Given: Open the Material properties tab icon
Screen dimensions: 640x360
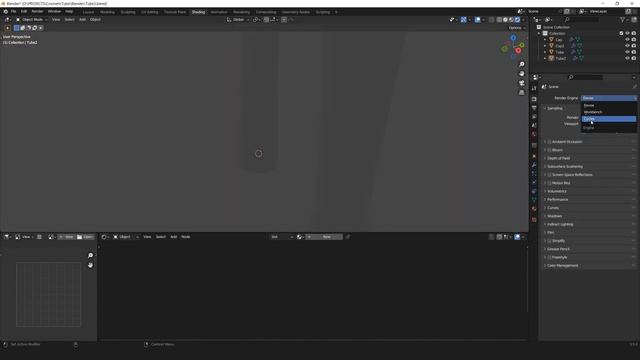Looking at the screenshot, I should pyautogui.click(x=534, y=209).
